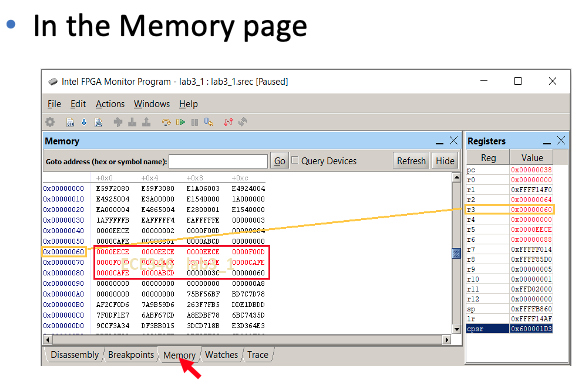
Task: Select the Memory tab
Action: [x=179, y=355]
